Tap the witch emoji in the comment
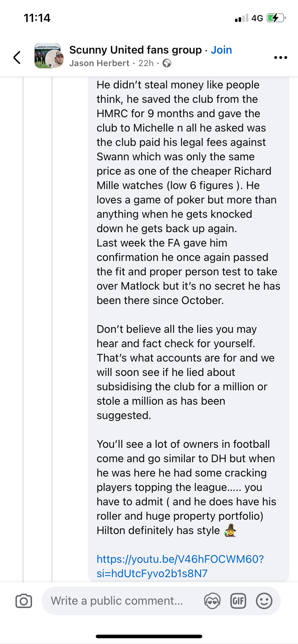This screenshot has height=644, width=298. point(230,530)
